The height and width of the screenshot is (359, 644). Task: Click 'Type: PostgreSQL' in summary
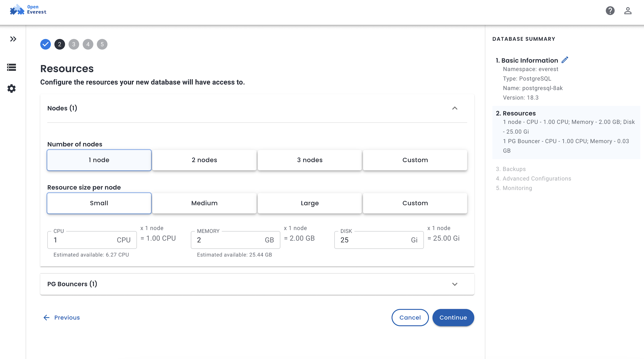pyautogui.click(x=527, y=79)
